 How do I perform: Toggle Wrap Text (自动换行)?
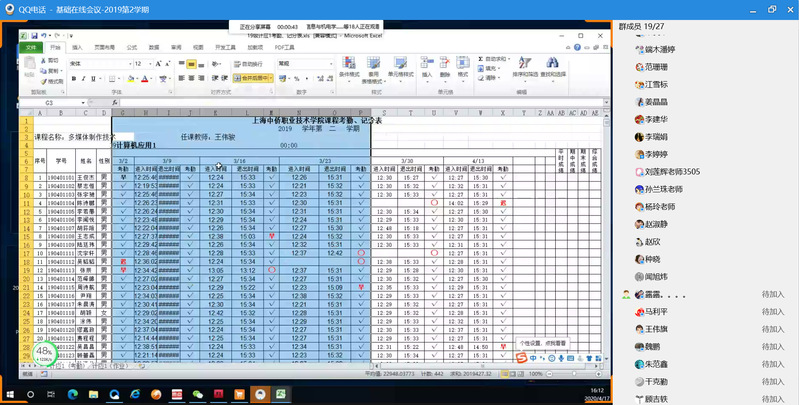pos(247,63)
